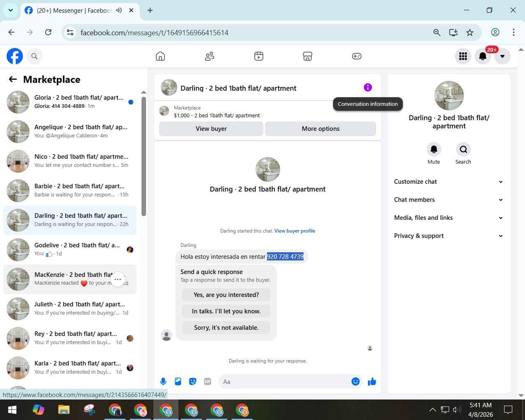The width and height of the screenshot is (525, 420).
Task: Click the highlighted phone number 920 728 4739
Action: pyautogui.click(x=285, y=257)
